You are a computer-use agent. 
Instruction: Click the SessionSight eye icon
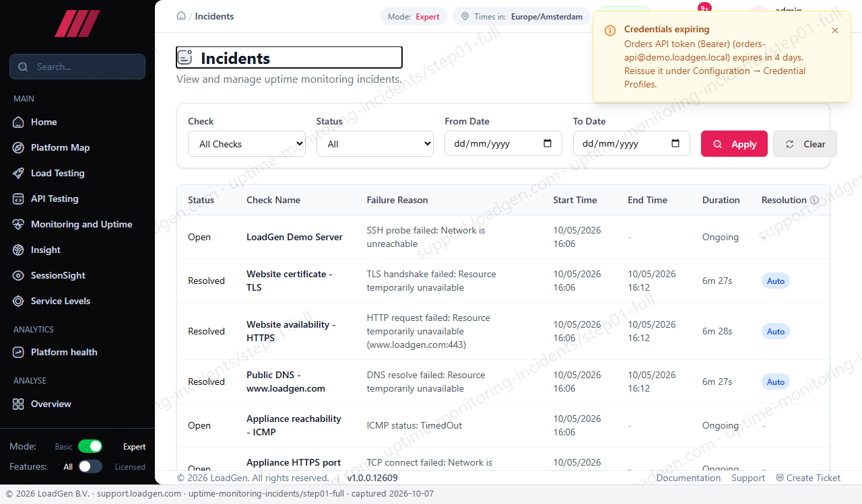click(x=18, y=275)
